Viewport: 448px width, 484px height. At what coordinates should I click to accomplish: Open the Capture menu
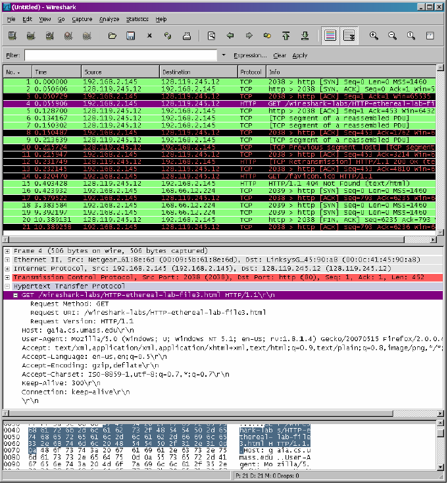[x=82, y=19]
